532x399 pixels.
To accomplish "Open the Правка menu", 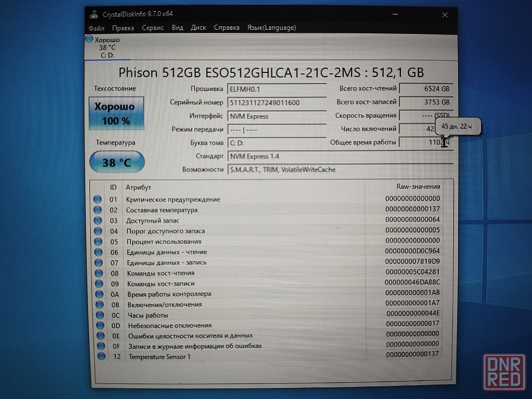I will [123, 28].
